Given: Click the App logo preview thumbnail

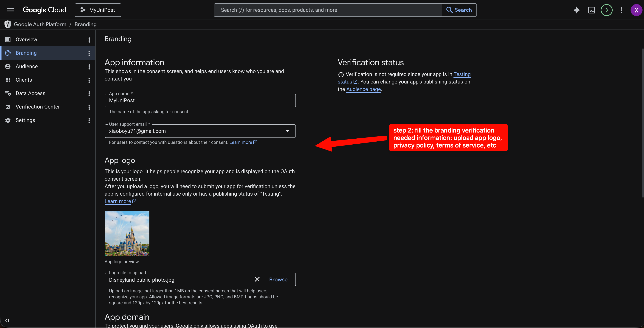Looking at the screenshot, I should [x=127, y=233].
